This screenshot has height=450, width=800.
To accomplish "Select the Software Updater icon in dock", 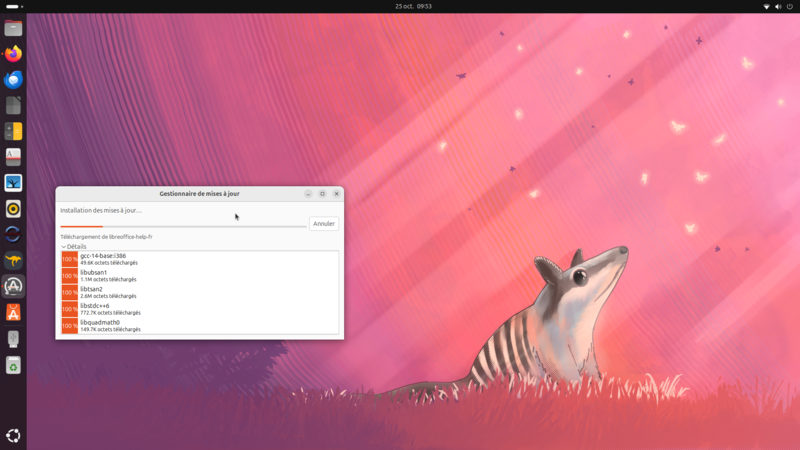I will 13,286.
